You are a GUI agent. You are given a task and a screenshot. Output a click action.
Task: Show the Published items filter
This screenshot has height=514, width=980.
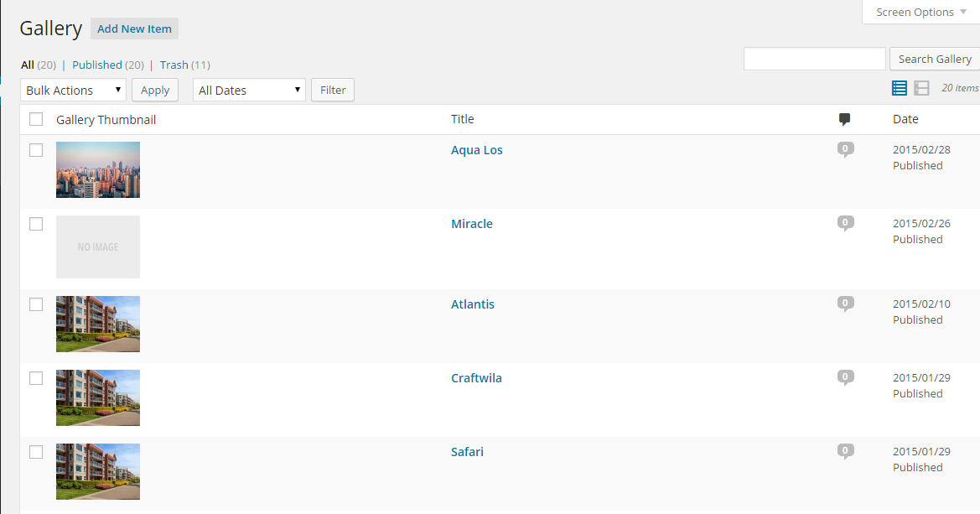click(97, 65)
